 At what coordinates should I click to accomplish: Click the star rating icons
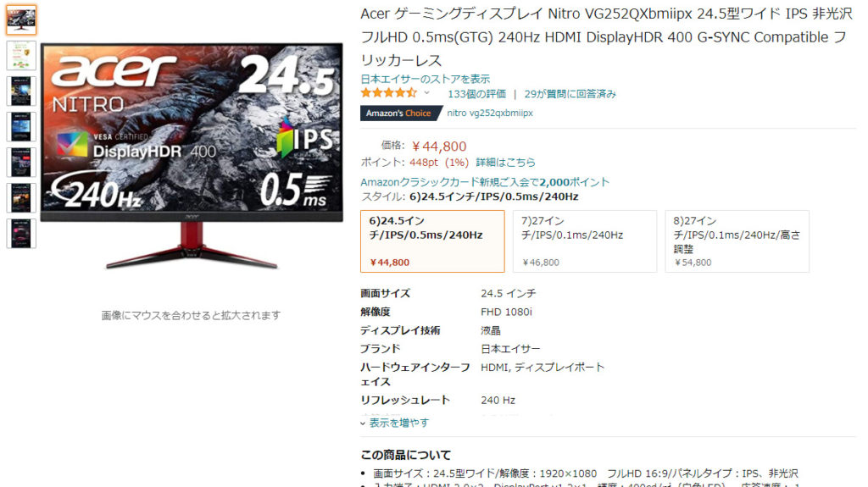(388, 93)
